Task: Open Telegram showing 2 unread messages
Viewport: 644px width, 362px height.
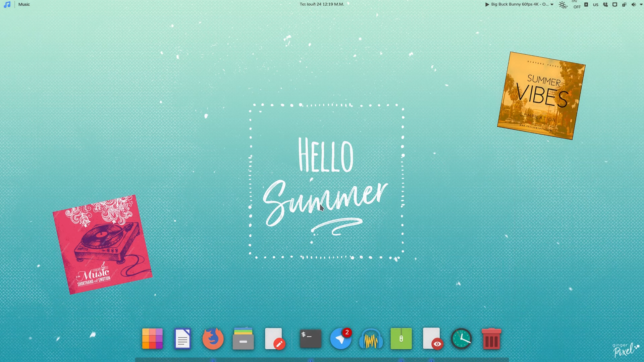Action: click(x=341, y=339)
